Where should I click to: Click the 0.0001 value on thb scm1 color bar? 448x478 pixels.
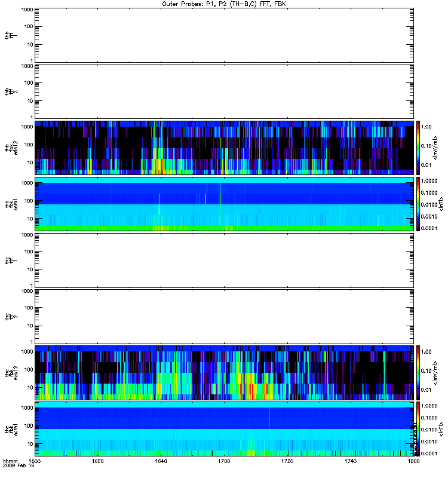pyautogui.click(x=429, y=228)
